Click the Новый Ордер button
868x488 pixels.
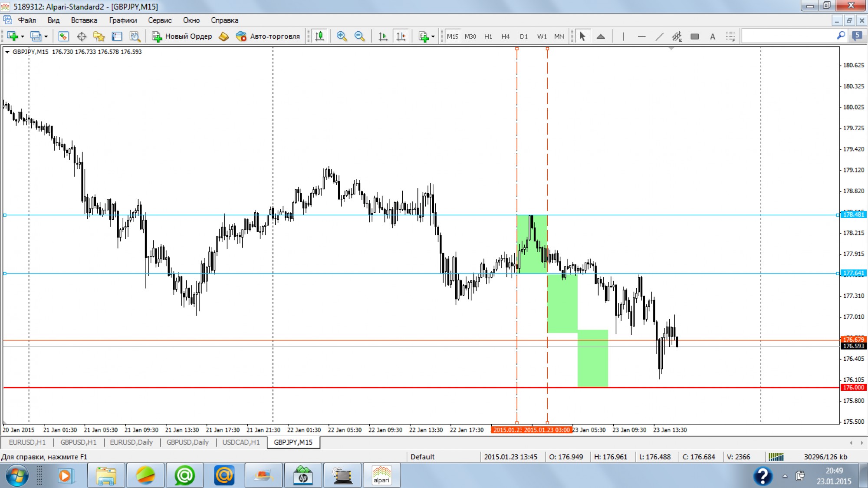click(x=182, y=36)
